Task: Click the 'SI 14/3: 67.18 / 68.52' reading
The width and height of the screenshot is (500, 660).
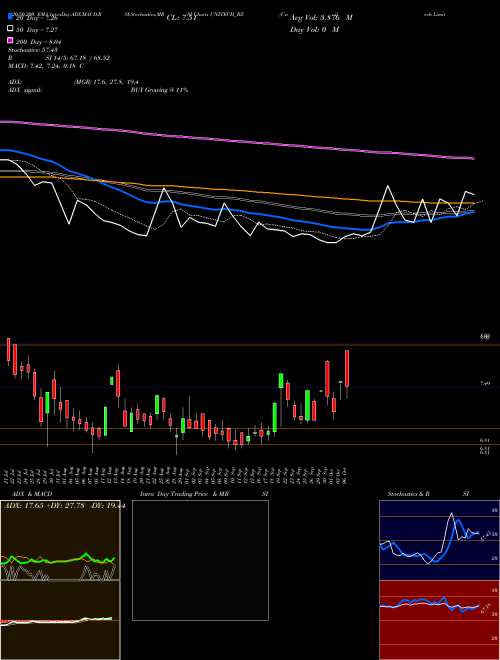Action: [78, 58]
